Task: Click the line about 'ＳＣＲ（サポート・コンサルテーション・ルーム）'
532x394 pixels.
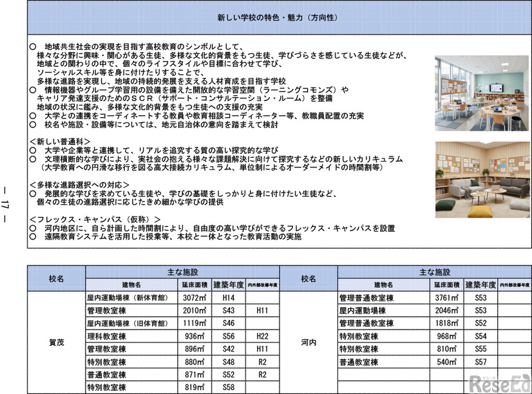Action: point(185,98)
